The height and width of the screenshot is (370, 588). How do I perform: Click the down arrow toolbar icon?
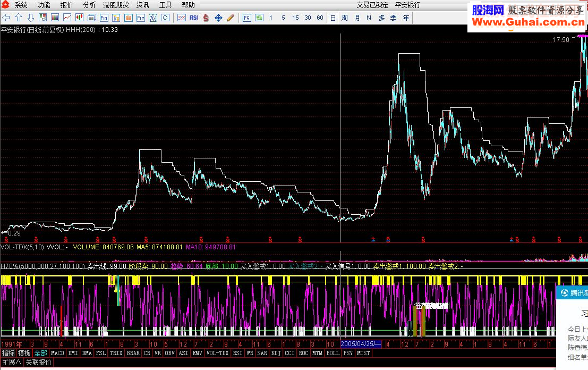(31, 18)
